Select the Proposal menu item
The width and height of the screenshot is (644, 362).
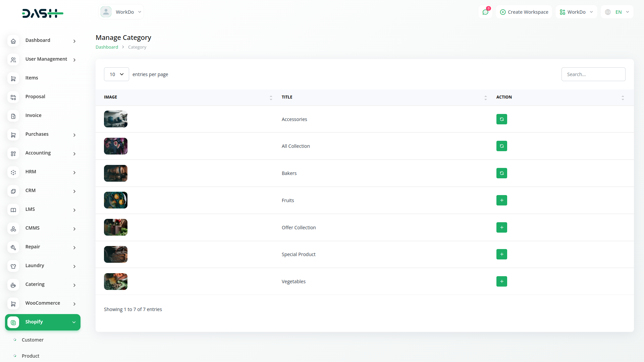35,97
